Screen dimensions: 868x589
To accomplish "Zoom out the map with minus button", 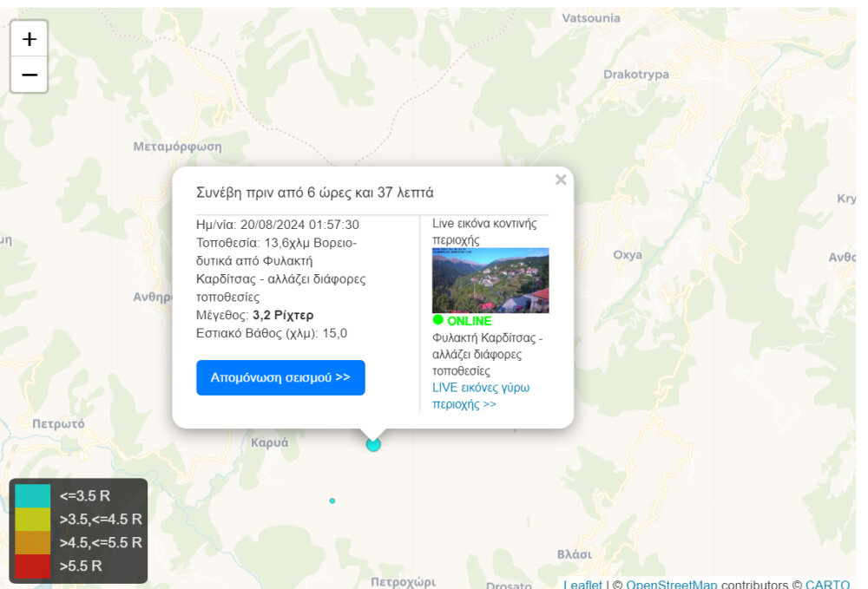I will pyautogui.click(x=29, y=75).
